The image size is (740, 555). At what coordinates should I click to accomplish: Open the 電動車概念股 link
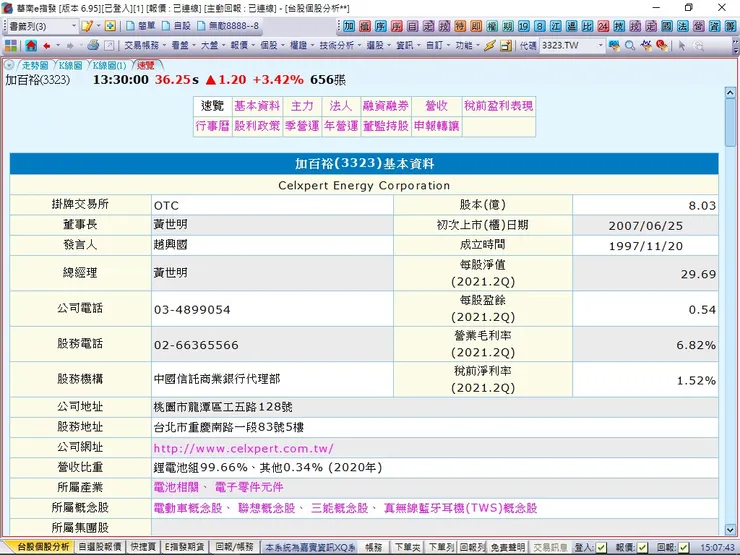coord(188,508)
